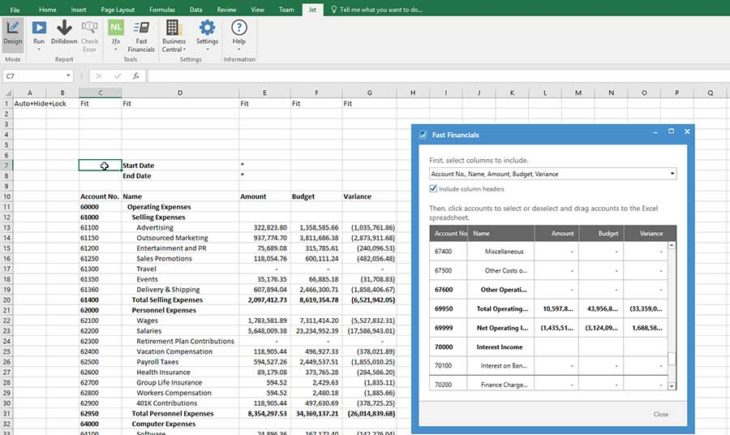
Task: Select account 70100 Interest on Bank row
Action: 548,366
